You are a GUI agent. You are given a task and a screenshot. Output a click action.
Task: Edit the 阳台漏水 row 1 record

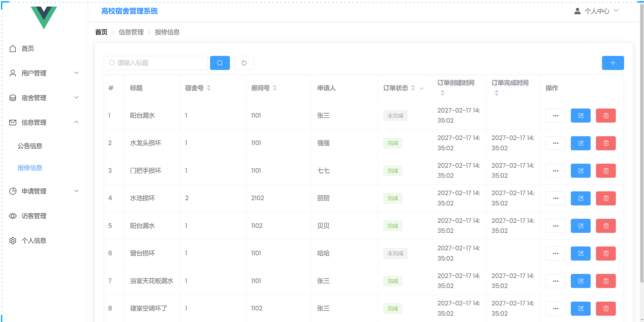coord(580,116)
